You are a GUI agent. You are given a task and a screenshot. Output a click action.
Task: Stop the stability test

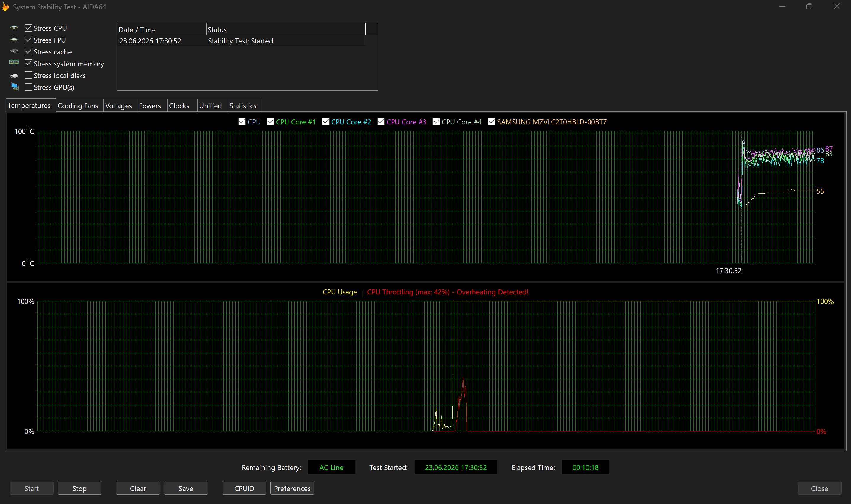[x=80, y=488]
